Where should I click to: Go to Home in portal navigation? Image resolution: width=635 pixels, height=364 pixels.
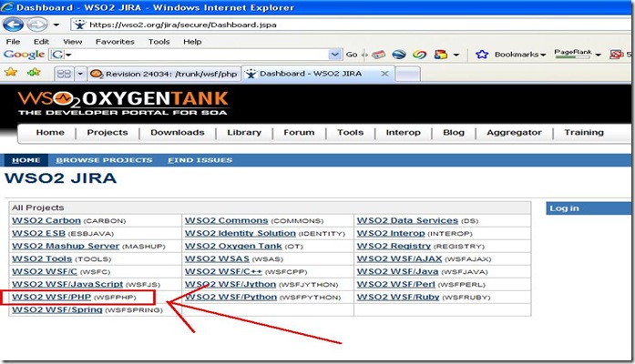tap(50, 132)
